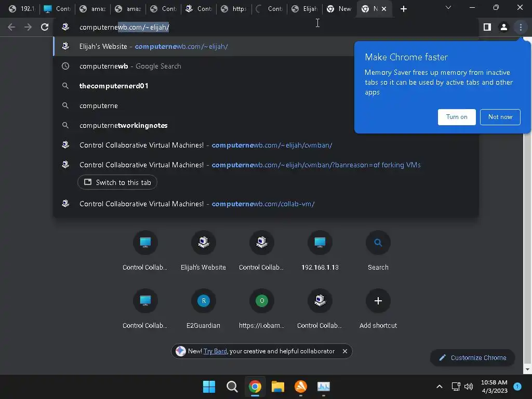Open the profile avatar menu
The image size is (532, 399).
point(504,27)
